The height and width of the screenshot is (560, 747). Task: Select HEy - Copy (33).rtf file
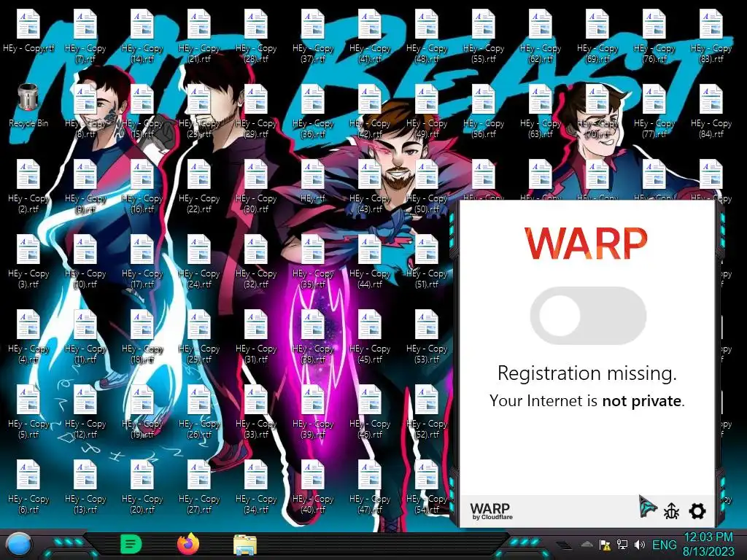point(256,411)
